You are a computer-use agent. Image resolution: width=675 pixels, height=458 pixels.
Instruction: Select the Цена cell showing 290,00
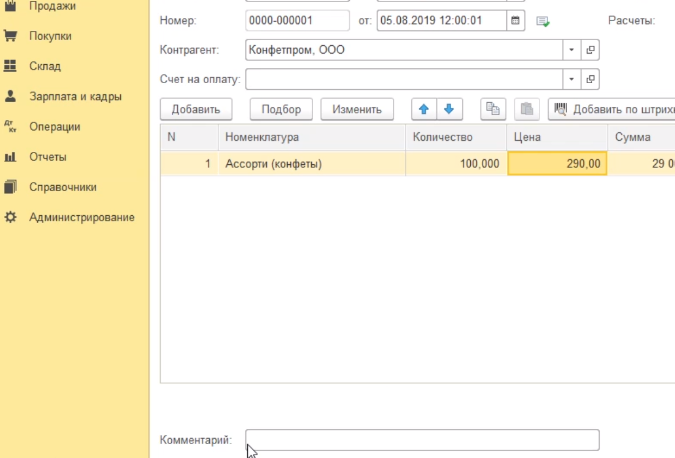coord(557,163)
